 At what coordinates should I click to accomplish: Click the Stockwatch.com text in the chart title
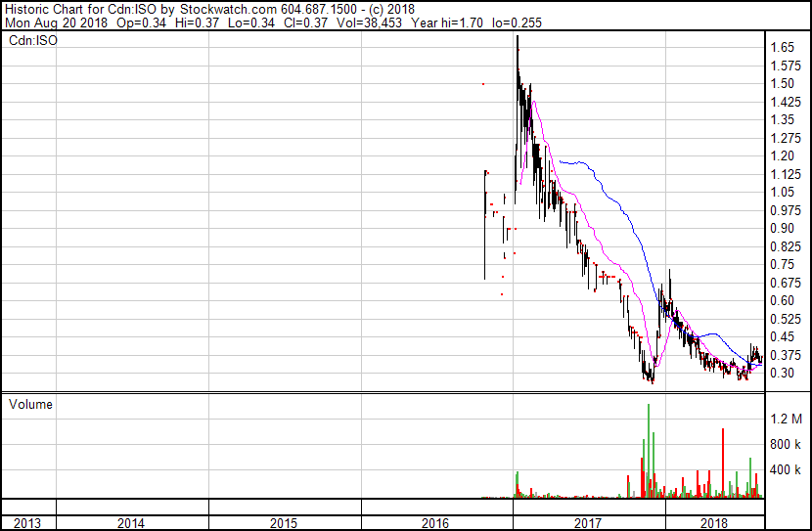[x=228, y=10]
